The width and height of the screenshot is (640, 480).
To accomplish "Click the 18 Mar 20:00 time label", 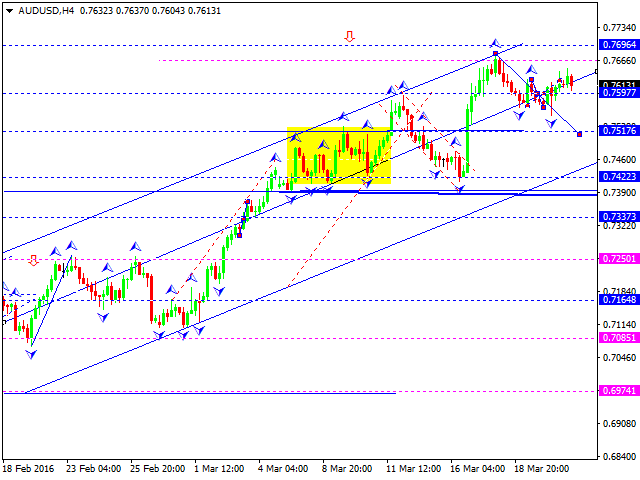I will [x=542, y=469].
